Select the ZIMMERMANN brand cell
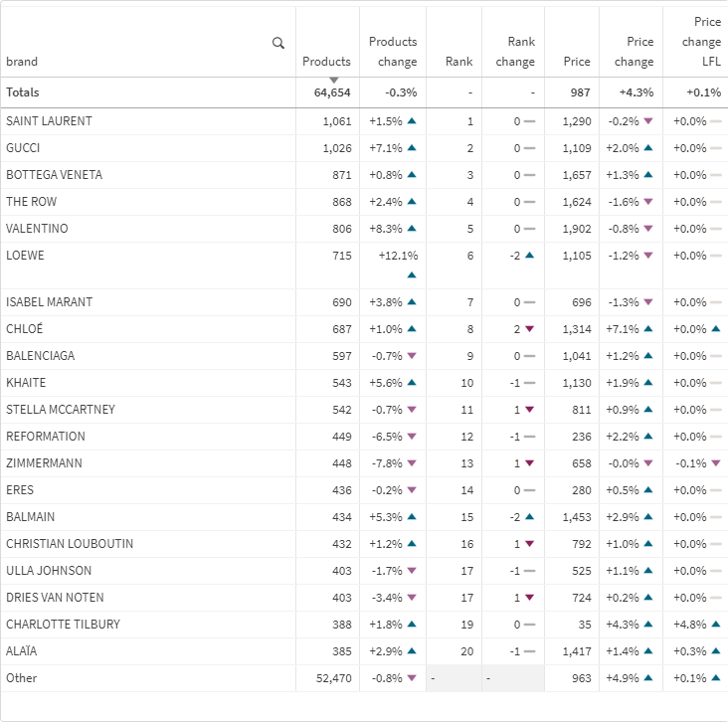 point(148,463)
